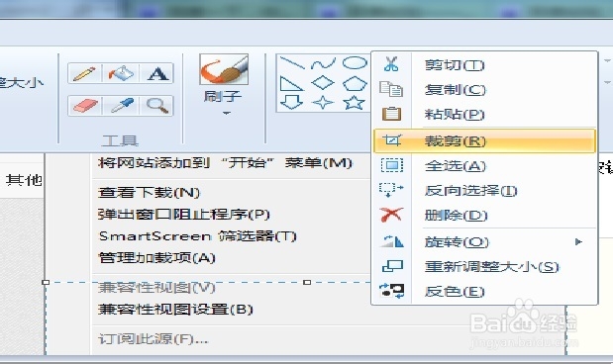Select the Magnifier tool
The height and width of the screenshot is (364, 613).
pyautogui.click(x=157, y=106)
